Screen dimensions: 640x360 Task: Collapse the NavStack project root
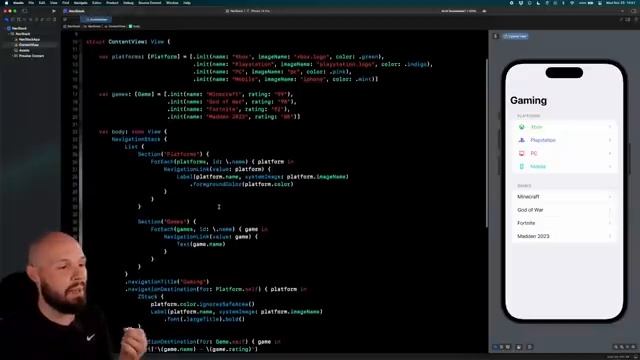tap(5, 29)
